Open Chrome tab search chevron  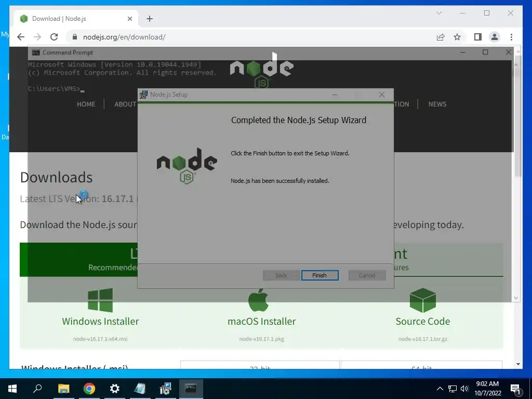[438, 13]
